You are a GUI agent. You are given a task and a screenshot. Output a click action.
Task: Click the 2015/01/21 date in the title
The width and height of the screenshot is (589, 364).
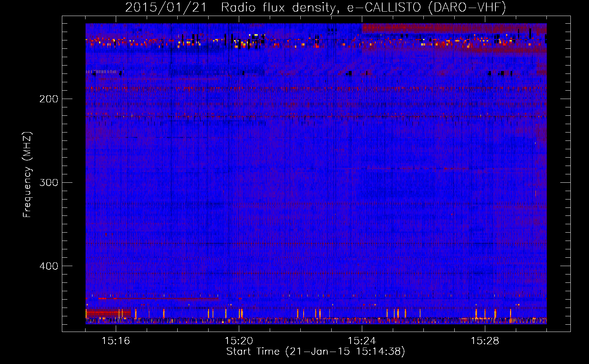coord(166,8)
